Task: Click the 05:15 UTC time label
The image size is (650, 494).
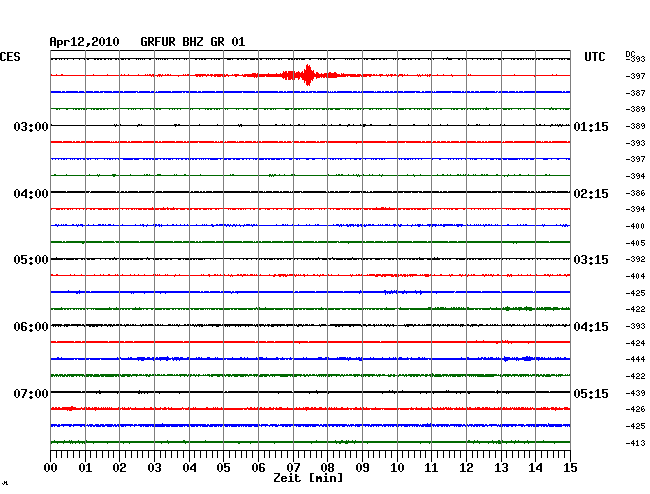Action: pos(591,393)
